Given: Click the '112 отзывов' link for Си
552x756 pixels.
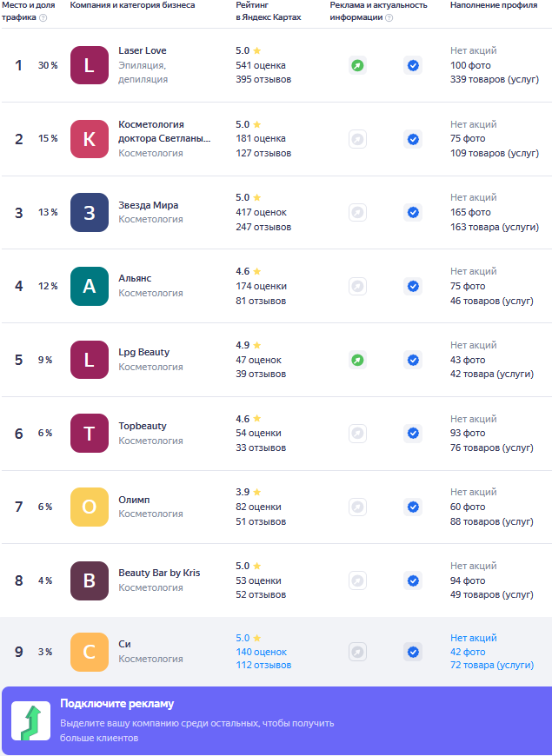Looking at the screenshot, I should [263, 666].
